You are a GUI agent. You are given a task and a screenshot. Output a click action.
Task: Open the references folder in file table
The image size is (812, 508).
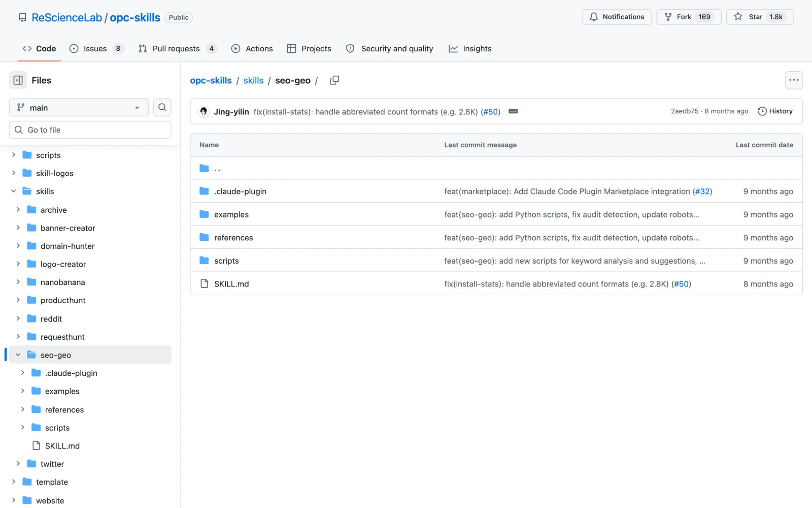(233, 238)
